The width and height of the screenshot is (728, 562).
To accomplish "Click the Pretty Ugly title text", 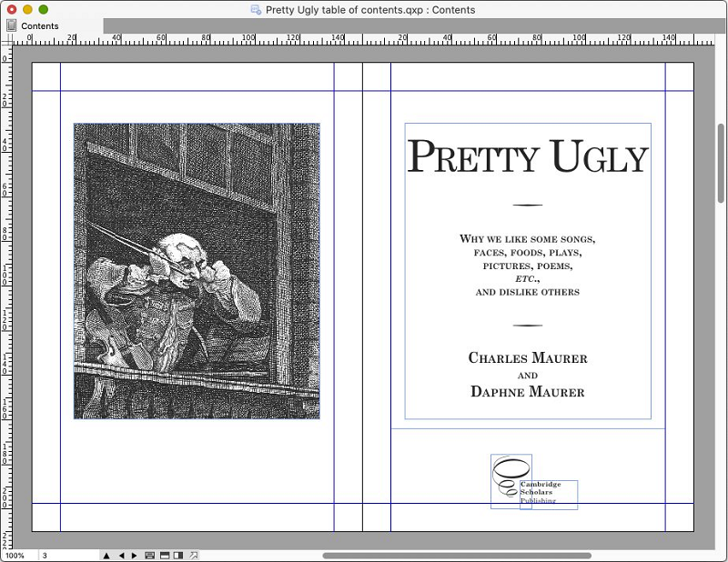I will tap(527, 157).
